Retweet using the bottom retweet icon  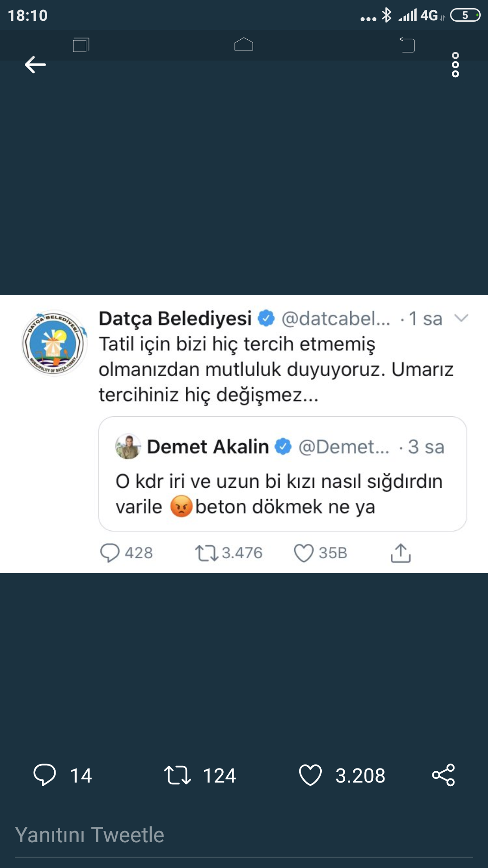coord(177,775)
